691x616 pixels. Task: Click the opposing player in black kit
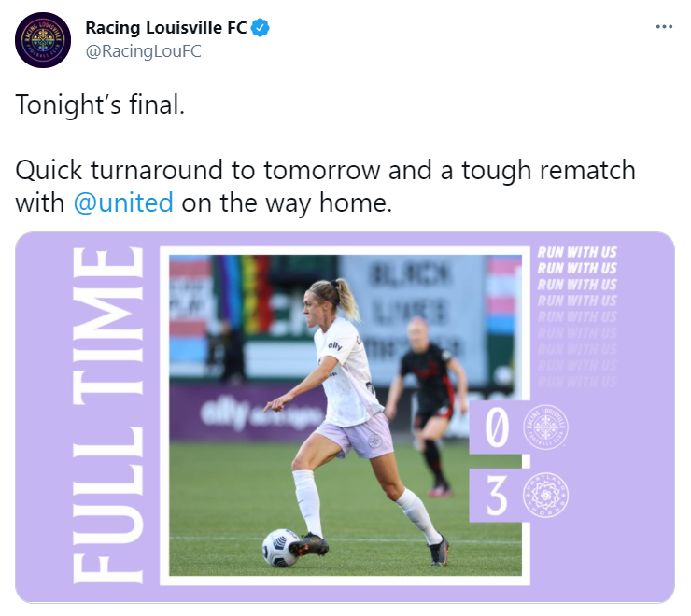pos(428,405)
